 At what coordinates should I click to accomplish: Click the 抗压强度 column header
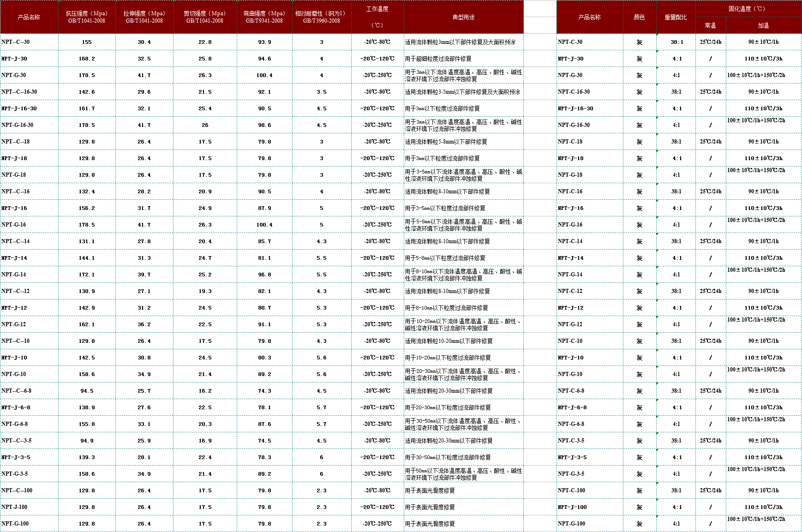click(x=86, y=17)
